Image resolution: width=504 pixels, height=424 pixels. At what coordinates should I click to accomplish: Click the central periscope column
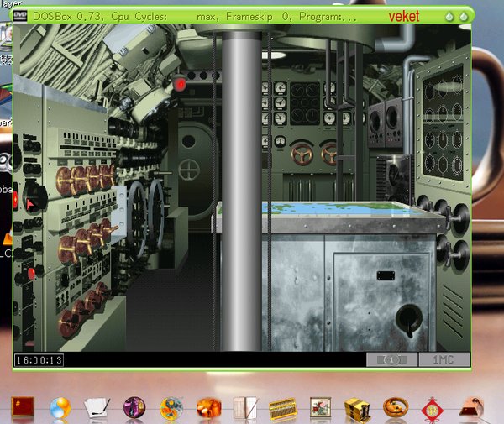(242, 191)
